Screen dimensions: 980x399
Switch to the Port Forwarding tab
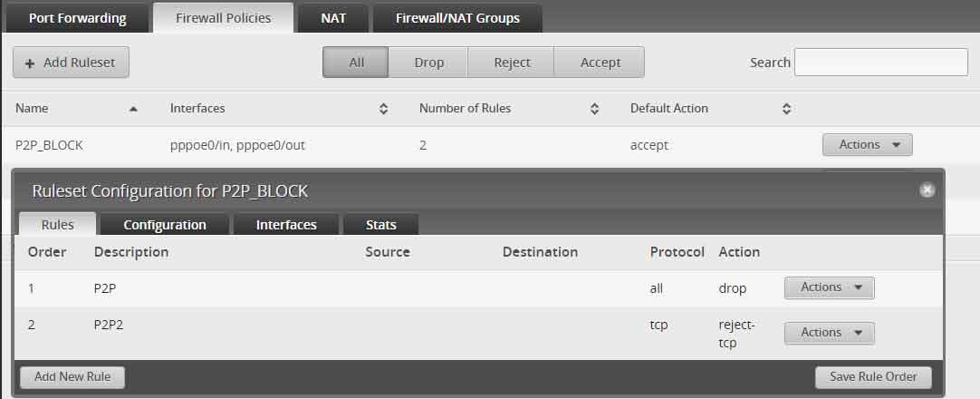pos(77,18)
